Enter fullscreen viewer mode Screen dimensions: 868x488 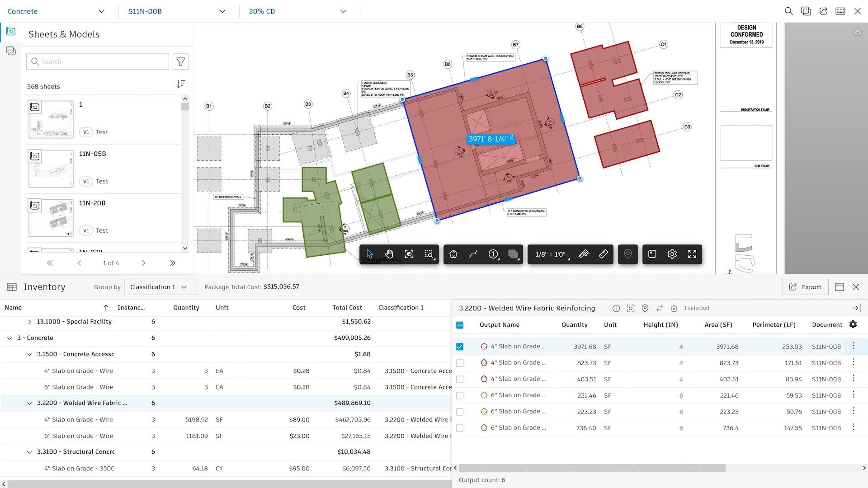(692, 254)
